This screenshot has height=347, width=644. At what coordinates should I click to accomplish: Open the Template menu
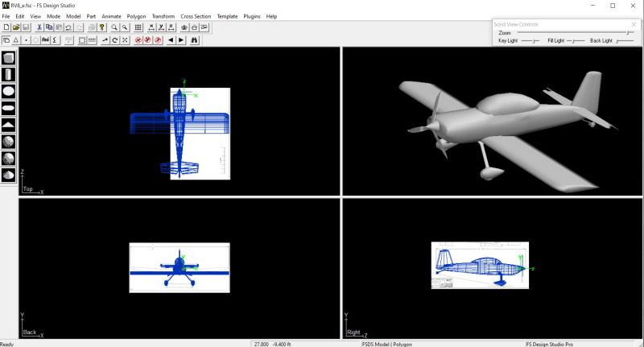227,16
